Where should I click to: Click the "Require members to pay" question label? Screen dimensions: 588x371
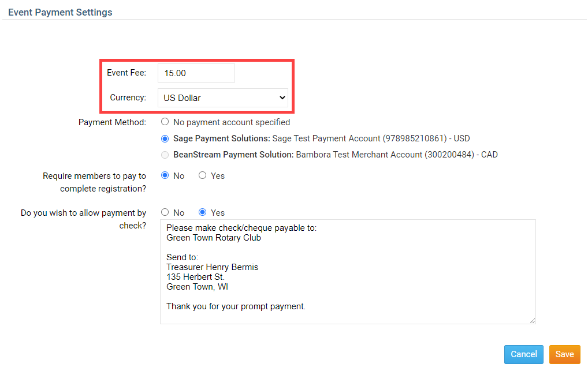pos(94,182)
